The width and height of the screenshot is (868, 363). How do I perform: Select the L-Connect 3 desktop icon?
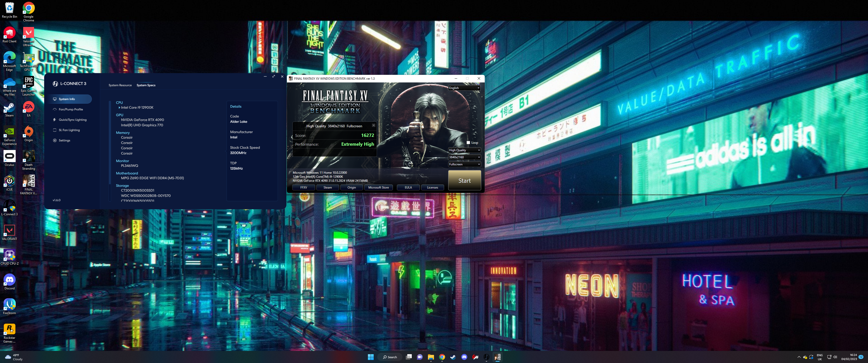(9, 208)
